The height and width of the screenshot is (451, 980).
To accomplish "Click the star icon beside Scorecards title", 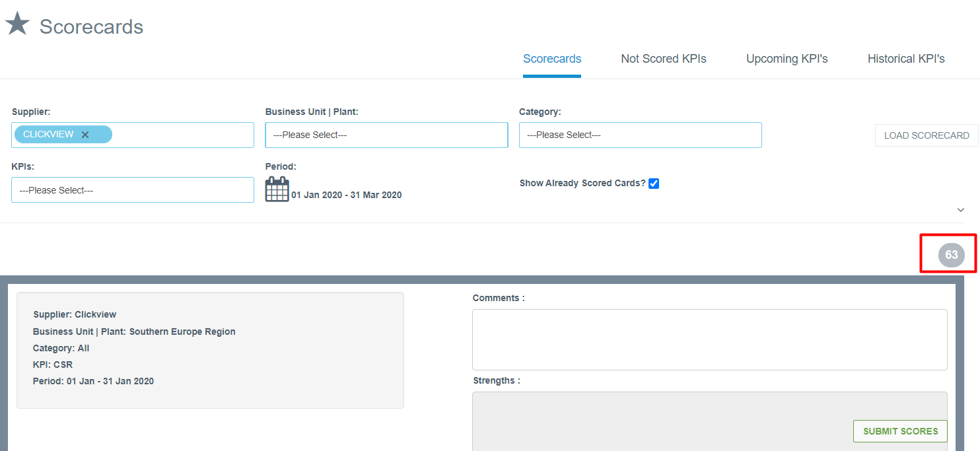I will coord(17,24).
